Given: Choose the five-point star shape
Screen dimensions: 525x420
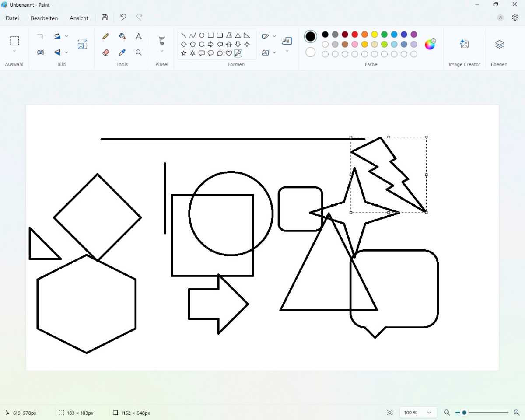Looking at the screenshot, I should (x=183, y=53).
